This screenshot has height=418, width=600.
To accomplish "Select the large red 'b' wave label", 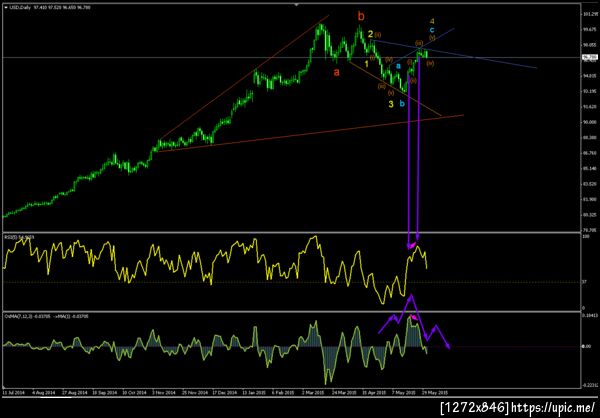I will click(x=361, y=16).
